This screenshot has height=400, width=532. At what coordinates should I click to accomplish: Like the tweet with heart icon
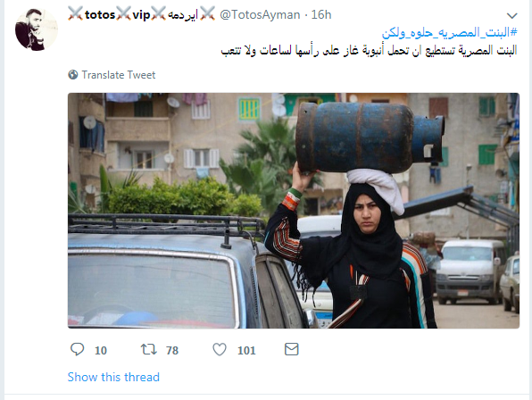(x=220, y=349)
